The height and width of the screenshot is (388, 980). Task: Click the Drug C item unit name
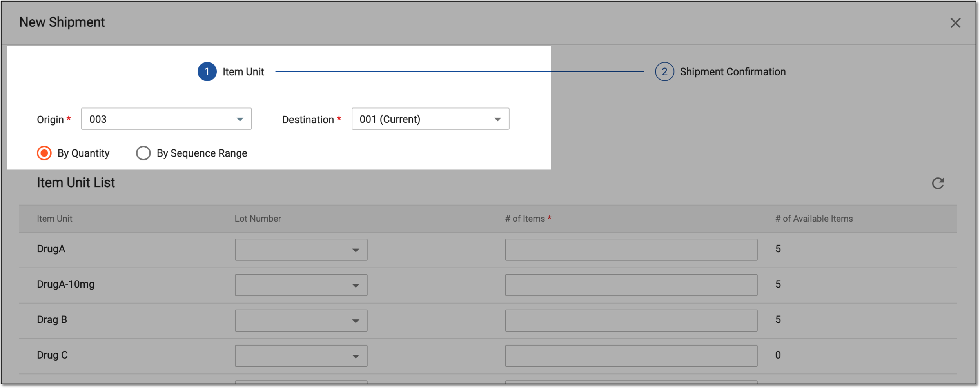coord(52,355)
